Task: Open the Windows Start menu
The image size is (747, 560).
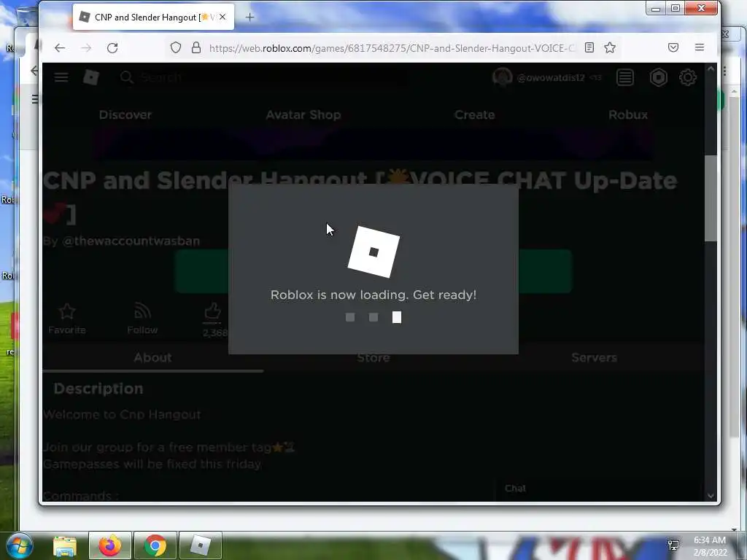Action: pos(18,545)
